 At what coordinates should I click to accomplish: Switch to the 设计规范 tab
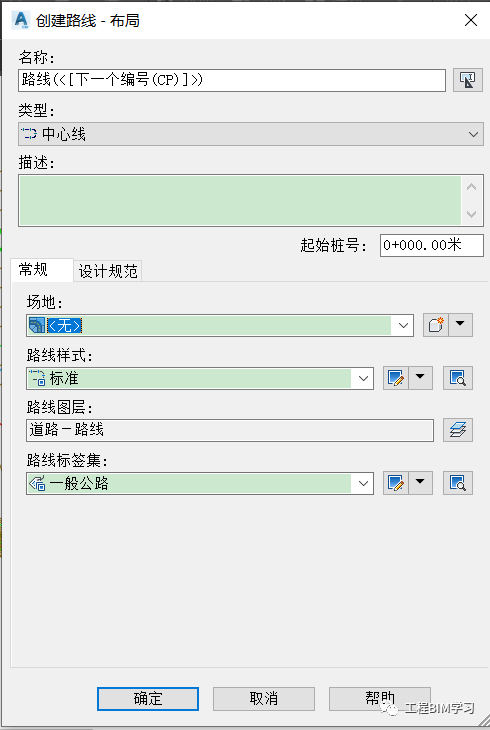coord(108,271)
